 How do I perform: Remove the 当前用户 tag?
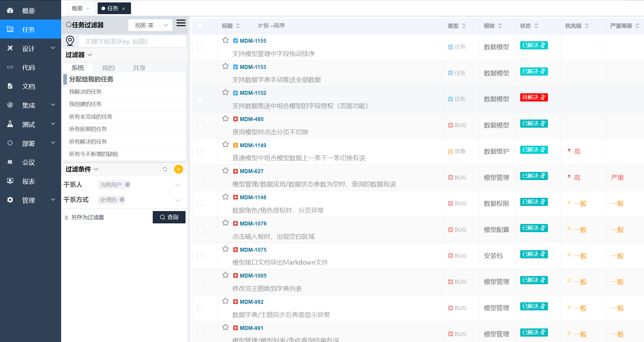click(127, 185)
